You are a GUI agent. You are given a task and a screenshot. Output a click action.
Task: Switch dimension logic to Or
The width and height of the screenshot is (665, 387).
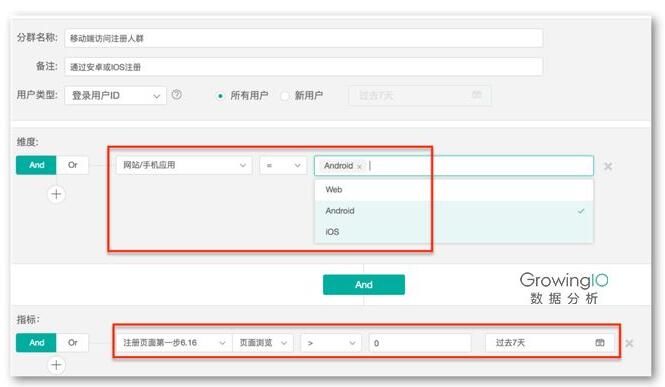click(x=73, y=165)
